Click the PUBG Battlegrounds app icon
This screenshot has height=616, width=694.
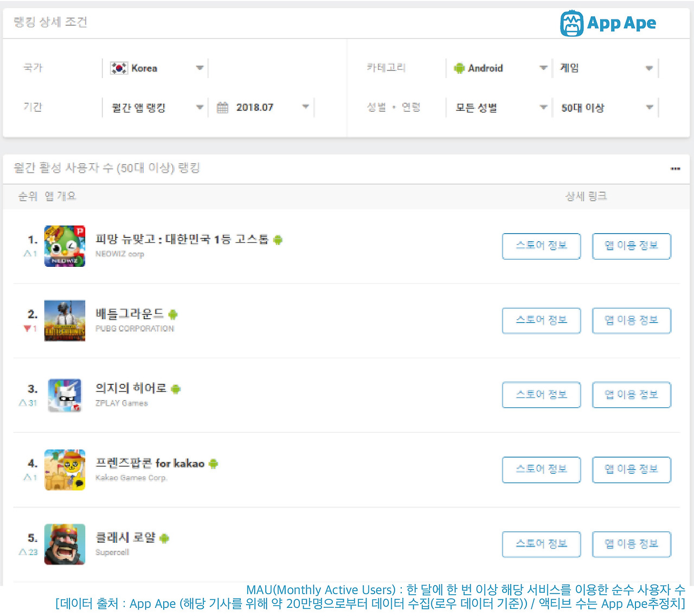(65, 320)
